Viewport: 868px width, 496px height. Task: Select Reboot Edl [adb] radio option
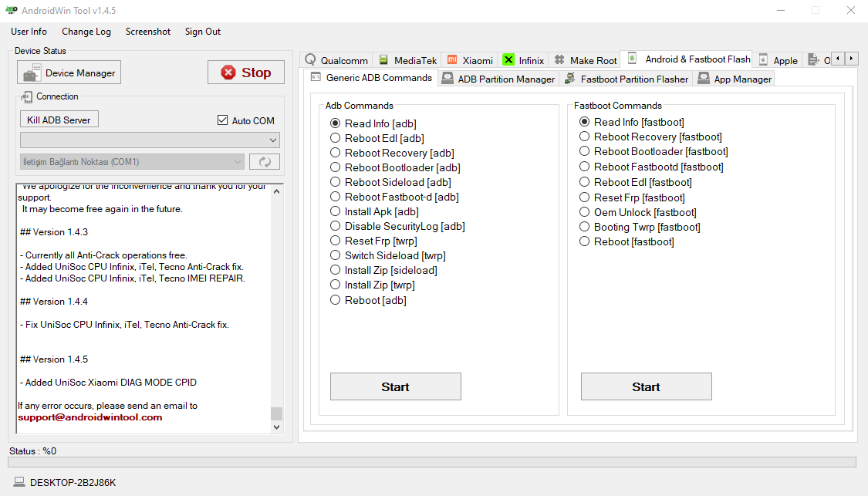click(x=335, y=138)
